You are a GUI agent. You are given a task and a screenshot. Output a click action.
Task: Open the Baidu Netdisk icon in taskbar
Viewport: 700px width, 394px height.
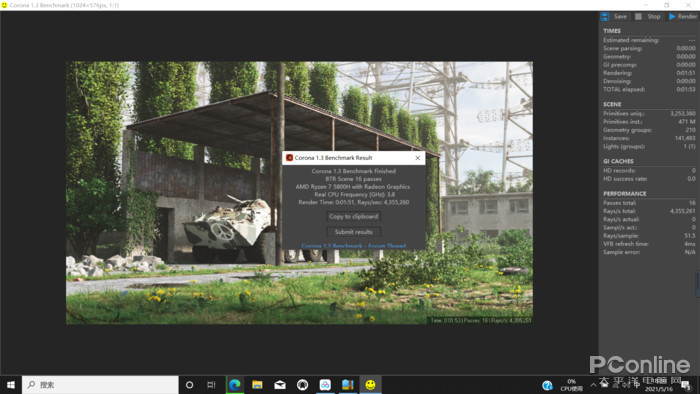325,385
